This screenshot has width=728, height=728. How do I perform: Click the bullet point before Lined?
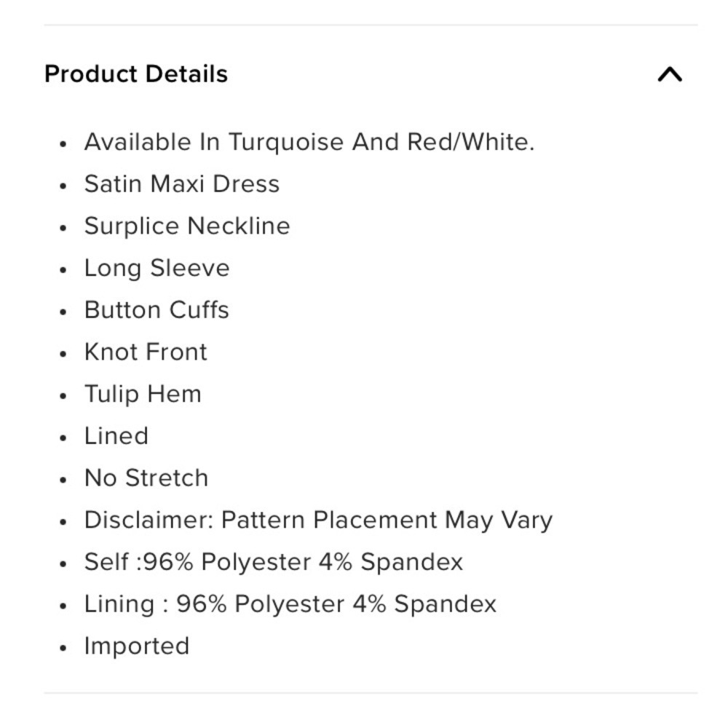click(63, 438)
